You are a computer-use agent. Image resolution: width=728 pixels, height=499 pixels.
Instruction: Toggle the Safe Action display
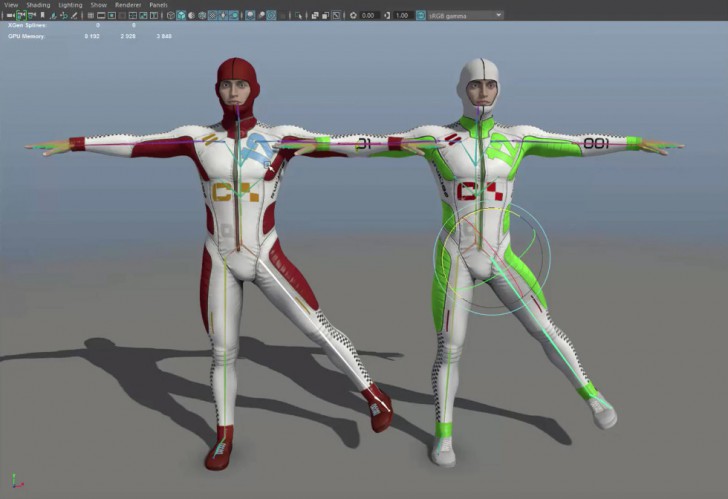143,15
